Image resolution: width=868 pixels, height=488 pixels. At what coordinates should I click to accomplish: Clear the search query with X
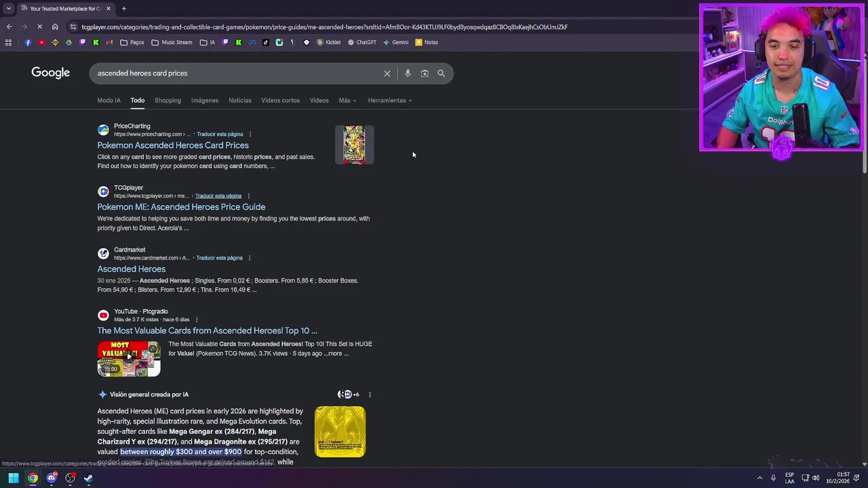pyautogui.click(x=387, y=73)
